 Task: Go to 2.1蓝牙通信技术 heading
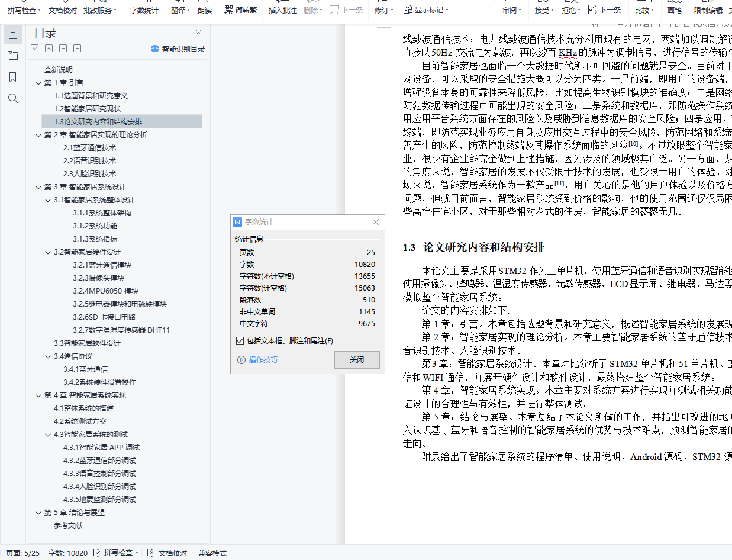coord(89,148)
